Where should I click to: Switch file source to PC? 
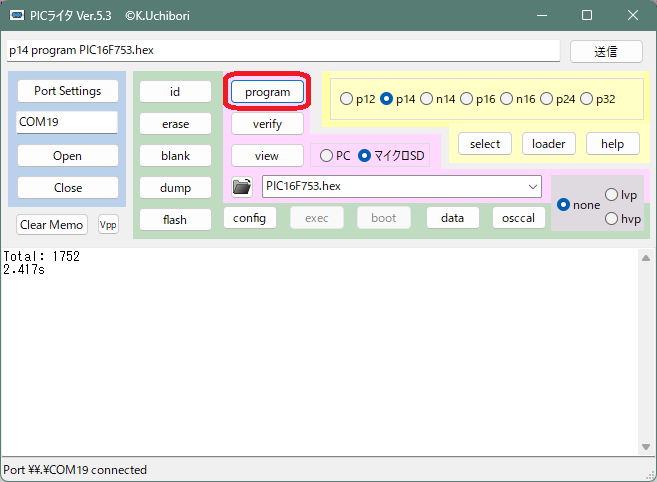[326, 155]
